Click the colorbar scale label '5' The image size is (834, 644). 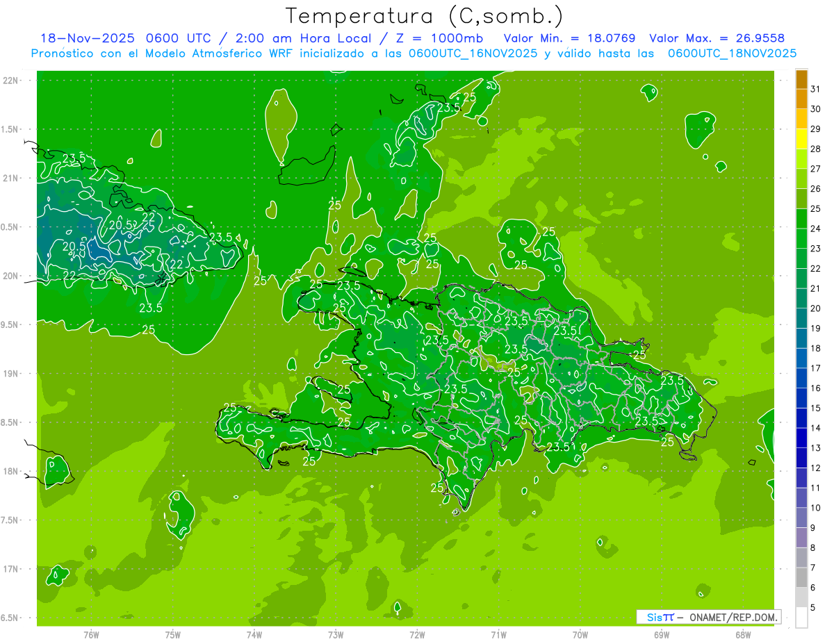point(813,608)
